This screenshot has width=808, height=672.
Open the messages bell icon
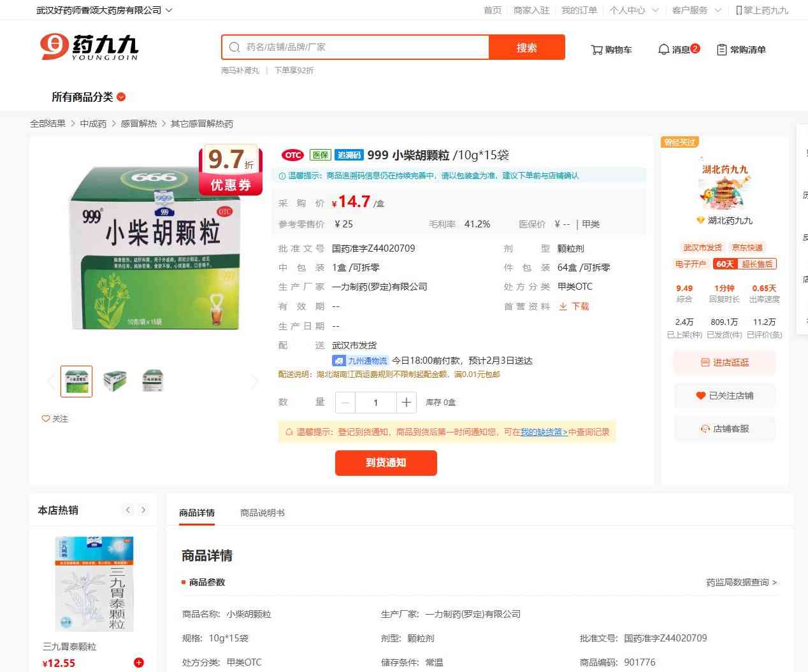coord(663,50)
